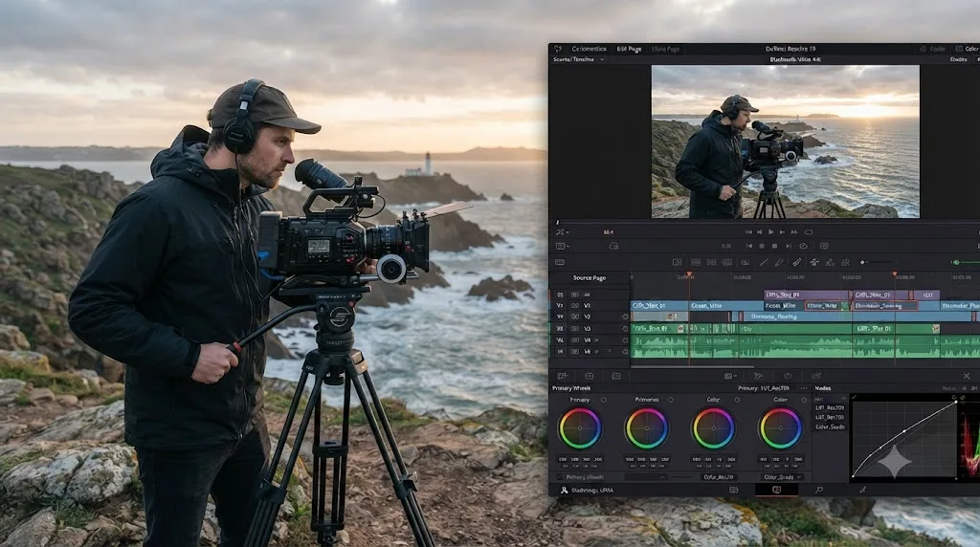Click the center of the Primary color wheel

(x=579, y=428)
